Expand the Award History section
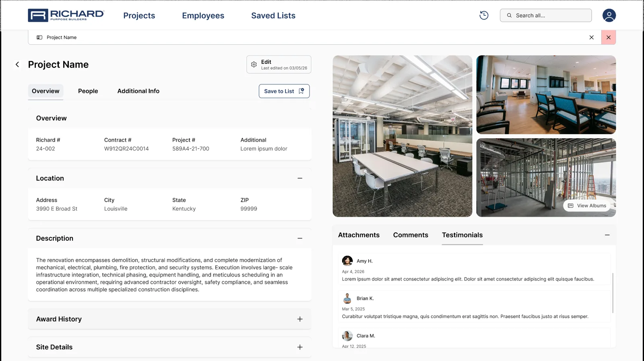The width and height of the screenshot is (644, 361). (x=300, y=319)
